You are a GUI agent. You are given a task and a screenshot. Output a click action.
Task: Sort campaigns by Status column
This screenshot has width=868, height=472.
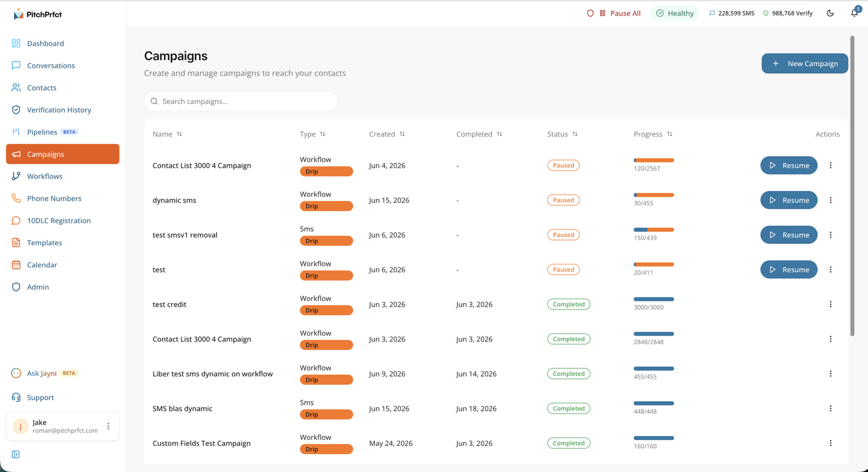coord(562,134)
